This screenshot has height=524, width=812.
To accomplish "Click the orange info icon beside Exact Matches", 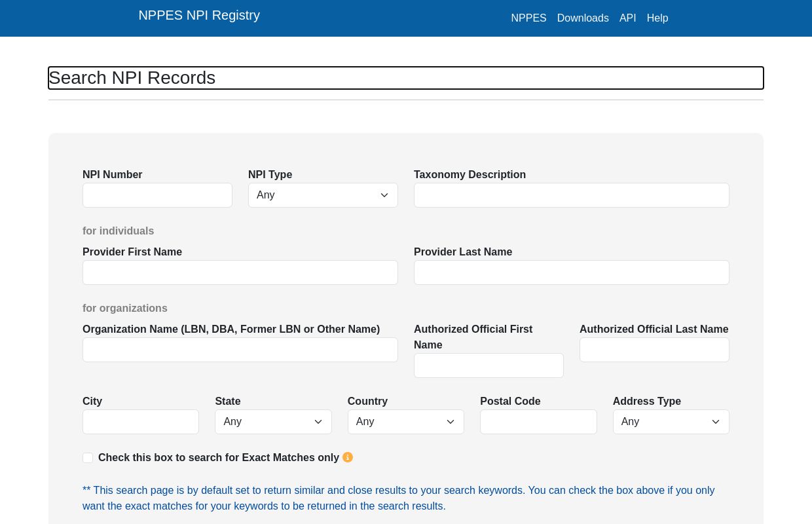I will point(348,457).
